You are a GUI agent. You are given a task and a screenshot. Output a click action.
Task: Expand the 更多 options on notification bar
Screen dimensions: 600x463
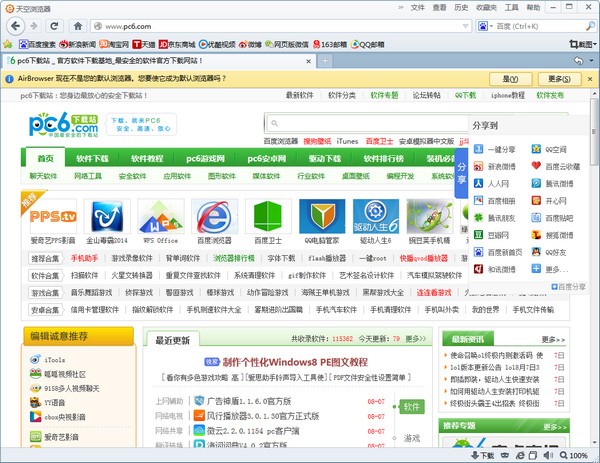pos(557,78)
